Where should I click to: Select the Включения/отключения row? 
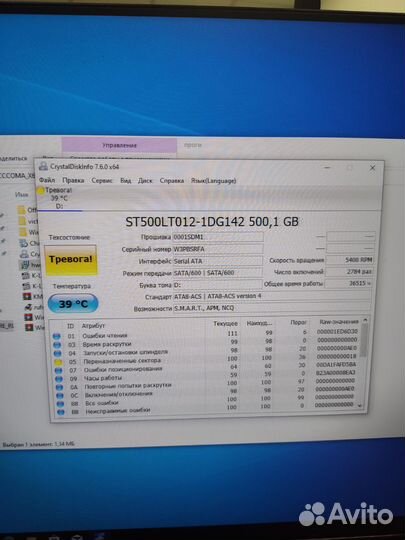coord(207,393)
